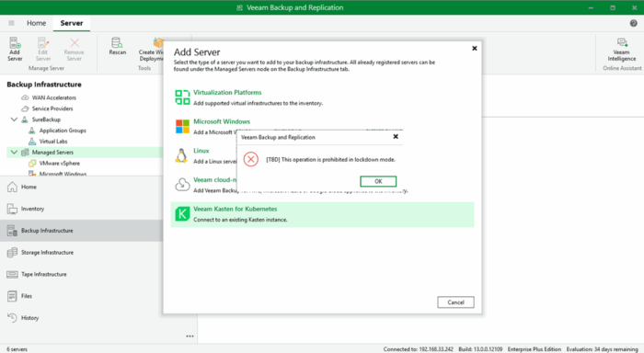Click the Files navigation icon
Screen dimensions: 644x353
coord(12,296)
